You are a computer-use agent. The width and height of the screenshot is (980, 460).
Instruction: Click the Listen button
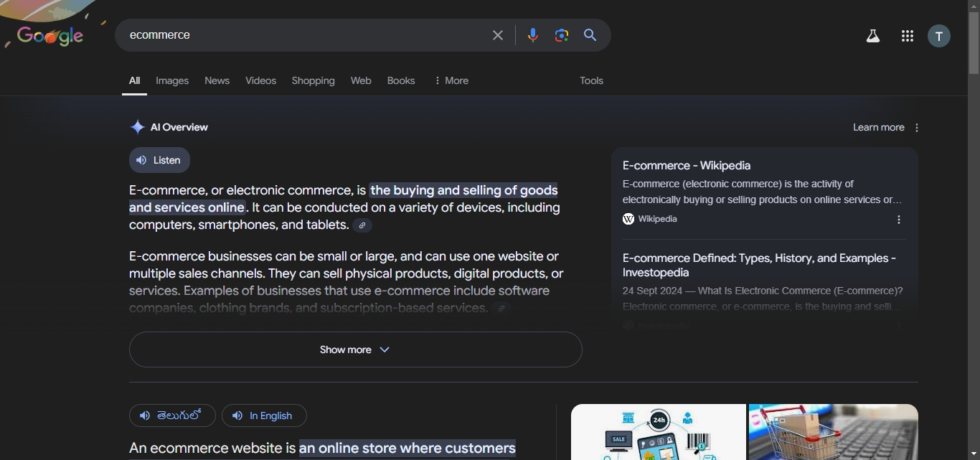159,160
